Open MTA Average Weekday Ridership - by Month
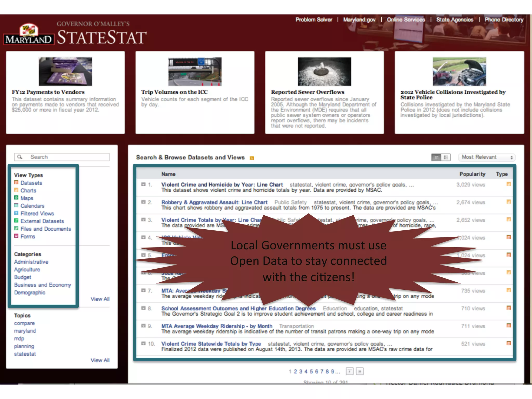 click(x=217, y=326)
